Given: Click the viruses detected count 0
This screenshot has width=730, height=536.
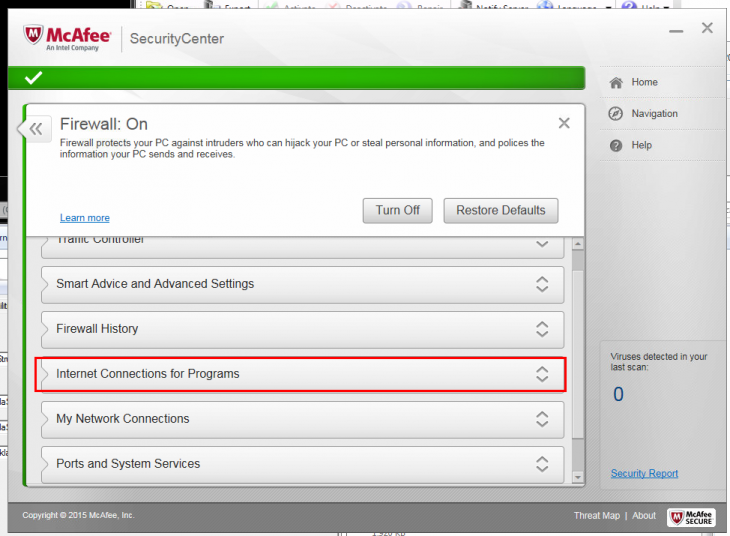Looking at the screenshot, I should (x=618, y=394).
